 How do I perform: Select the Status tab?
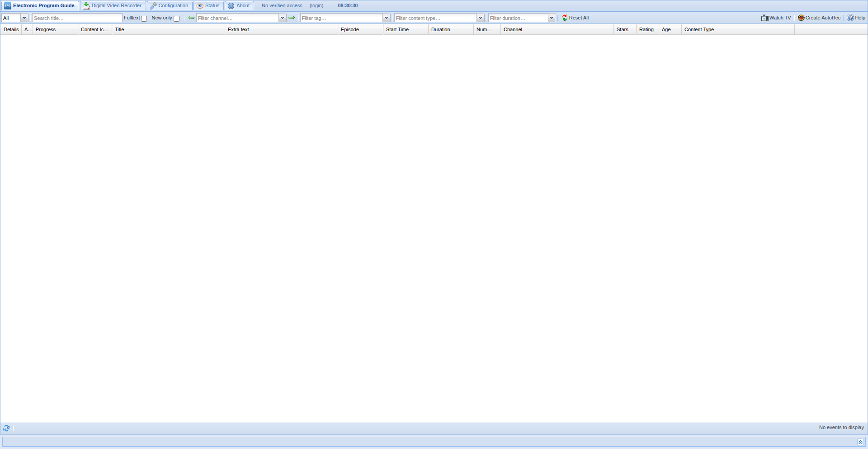(208, 5)
